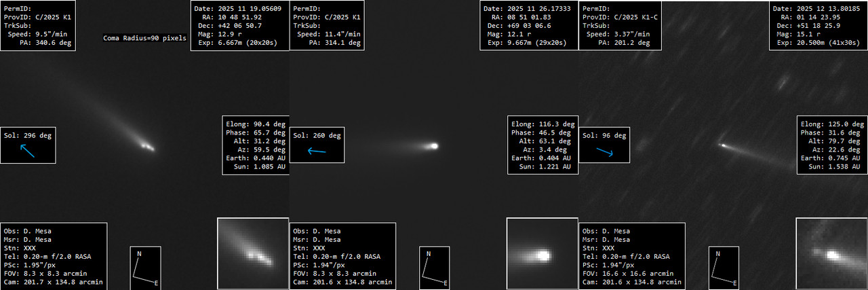This screenshot has width=868, height=290.
Task: Click the altitude 'Alt: 31.2 deg'
Action: click(261, 141)
